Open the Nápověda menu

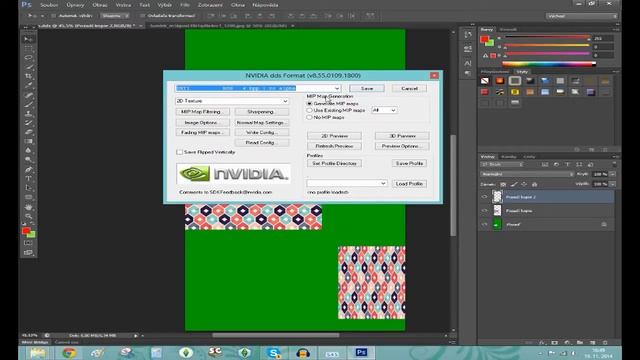click(265, 5)
